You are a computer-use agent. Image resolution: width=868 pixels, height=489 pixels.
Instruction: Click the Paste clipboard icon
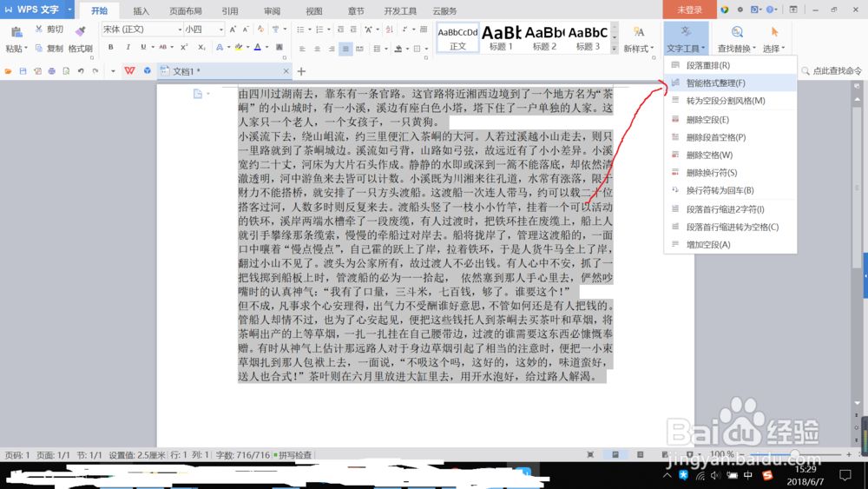pos(16,31)
